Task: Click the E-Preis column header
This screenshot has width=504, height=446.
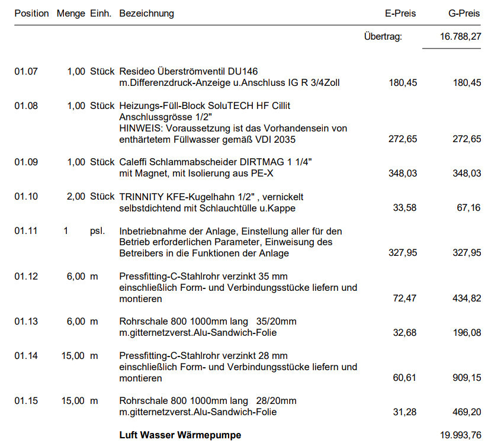Action: (400, 13)
